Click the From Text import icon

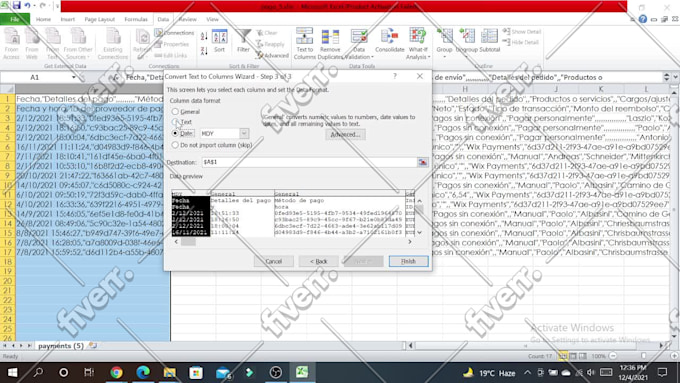[x=52, y=43]
